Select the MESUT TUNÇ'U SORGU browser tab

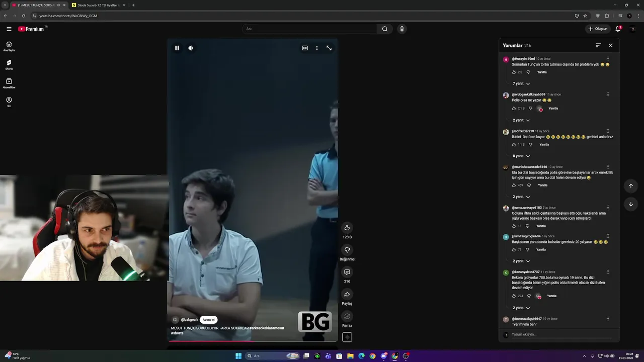point(39,5)
